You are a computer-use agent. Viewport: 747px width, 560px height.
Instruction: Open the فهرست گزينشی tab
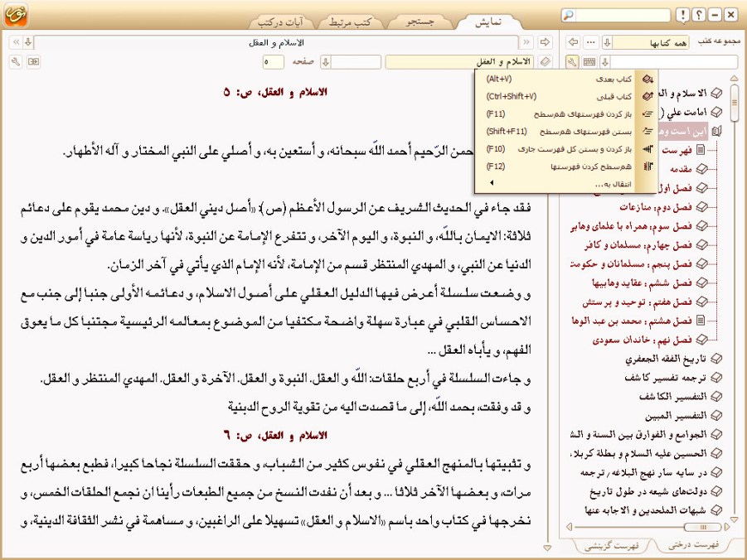612,546
